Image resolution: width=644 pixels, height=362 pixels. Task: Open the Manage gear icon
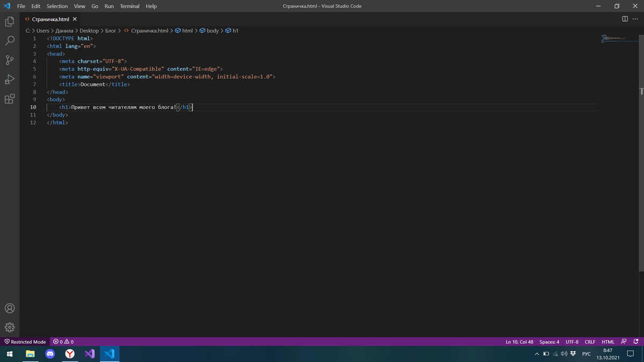[10, 327]
